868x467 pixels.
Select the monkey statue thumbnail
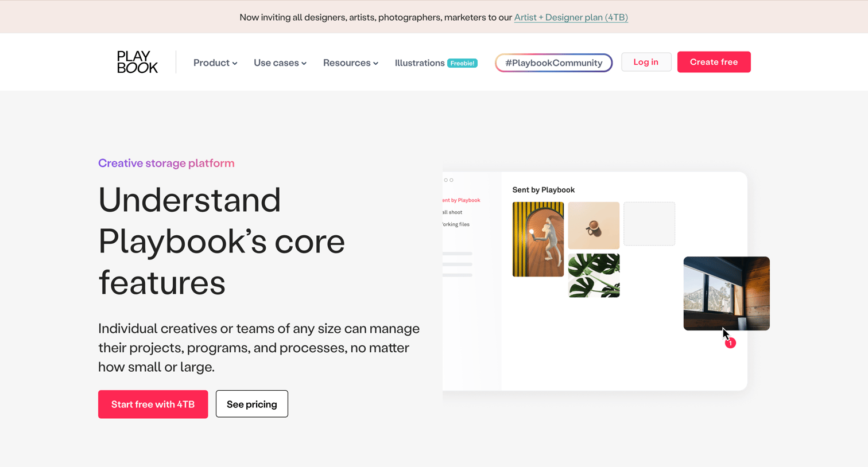coord(538,239)
